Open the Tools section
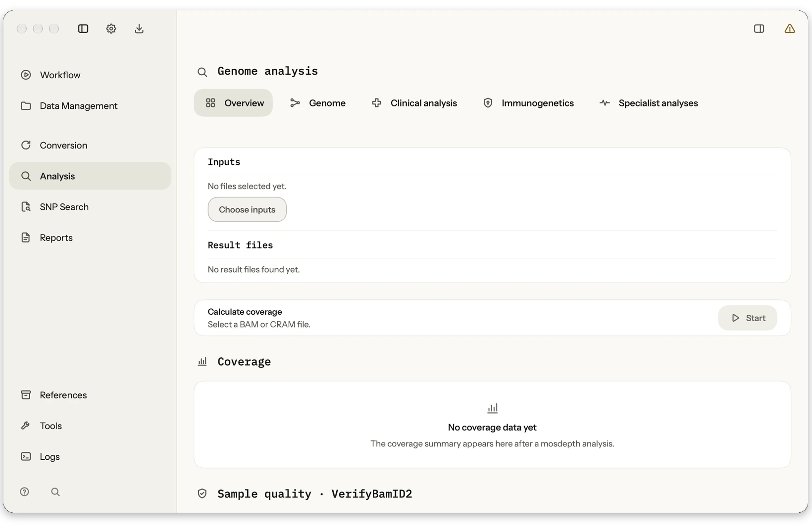This screenshot has width=812, height=532. [90, 426]
